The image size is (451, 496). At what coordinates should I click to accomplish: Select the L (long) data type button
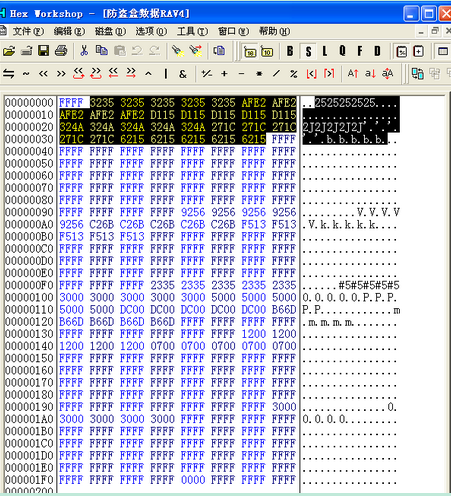[325, 51]
